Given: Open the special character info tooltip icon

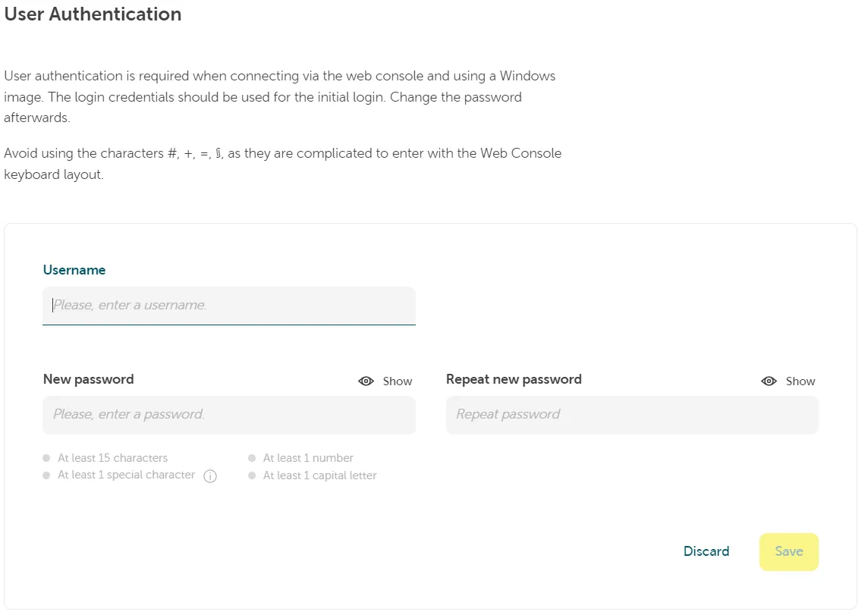Looking at the screenshot, I should [x=209, y=475].
